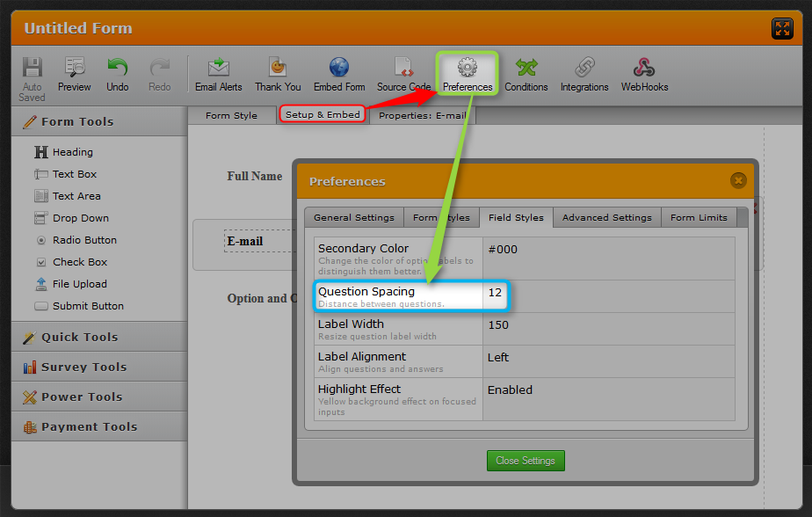Viewport: 812px width, 517px height.
Task: Expand the Payment Tools section
Action: coord(89,426)
